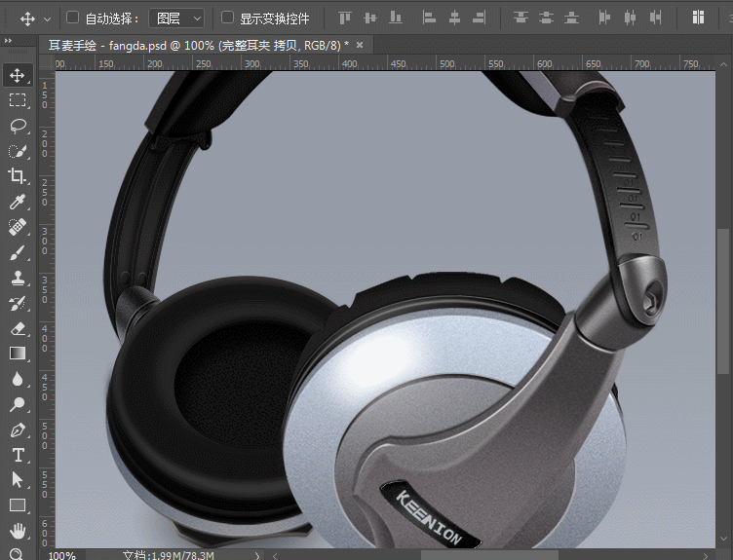Click the scroll-left arrow of horizontal scrollbar
The height and width of the screenshot is (560, 733).
coord(275,555)
